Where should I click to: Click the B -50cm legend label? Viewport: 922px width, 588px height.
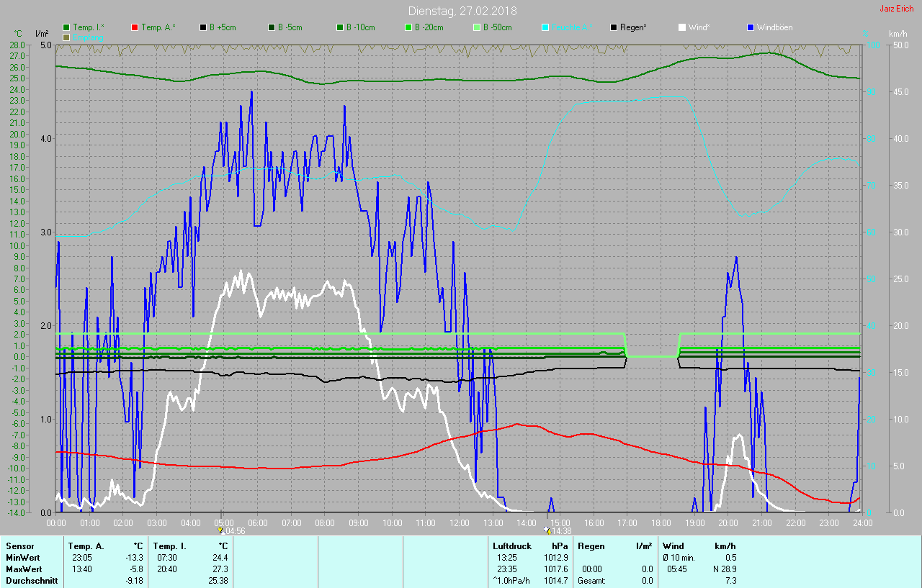coord(497,27)
